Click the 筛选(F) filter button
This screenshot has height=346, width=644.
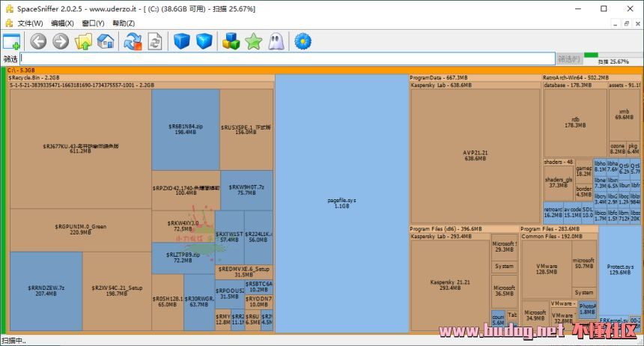point(568,58)
